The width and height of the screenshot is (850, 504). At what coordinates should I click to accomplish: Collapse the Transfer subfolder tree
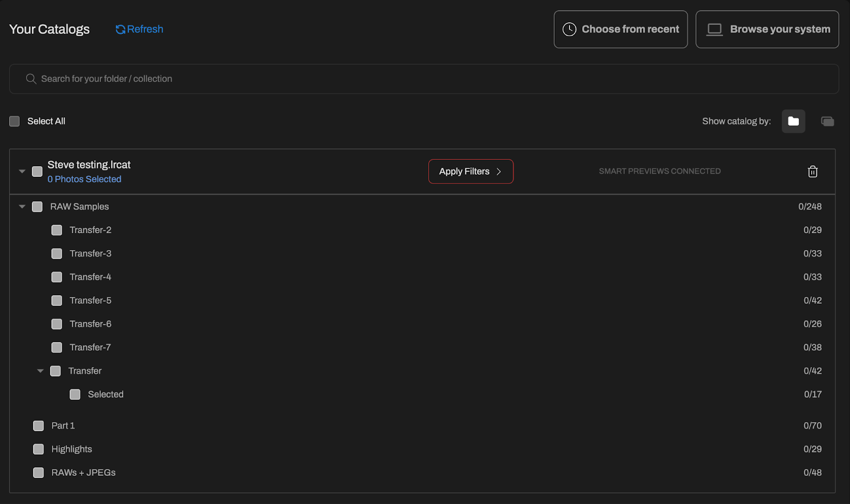click(x=40, y=371)
